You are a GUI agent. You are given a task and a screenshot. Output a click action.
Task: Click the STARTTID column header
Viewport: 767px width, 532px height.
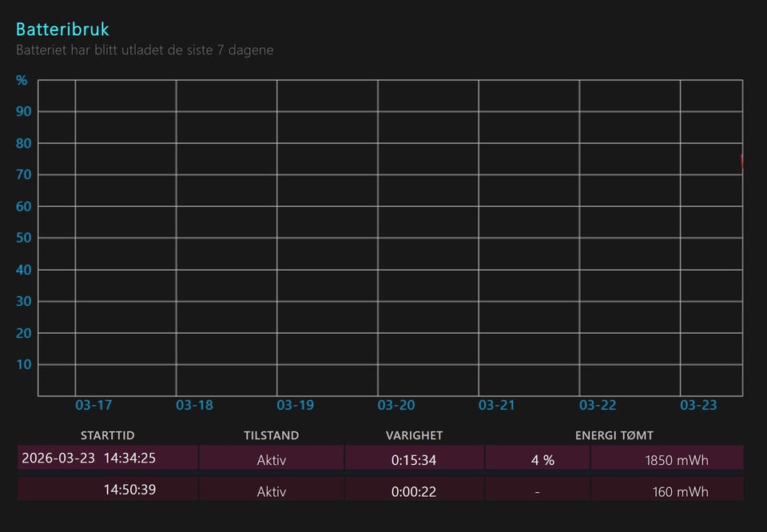(107, 435)
